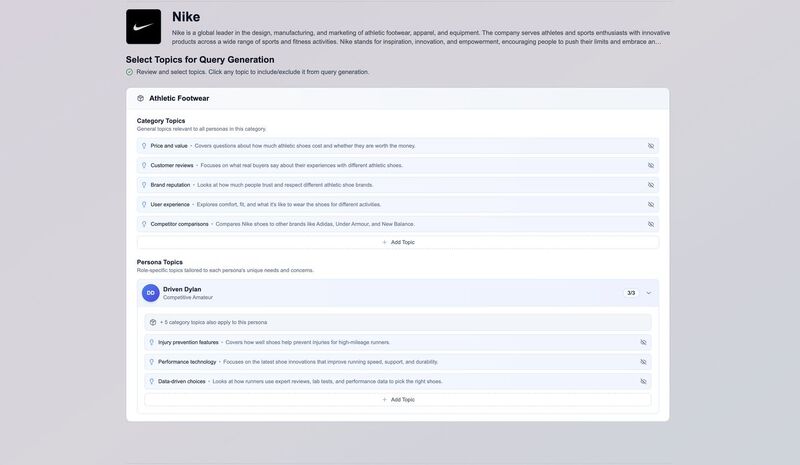The height and width of the screenshot is (465, 800).
Task: Click the lightbulb icon for Brand reputation
Action: (144, 185)
